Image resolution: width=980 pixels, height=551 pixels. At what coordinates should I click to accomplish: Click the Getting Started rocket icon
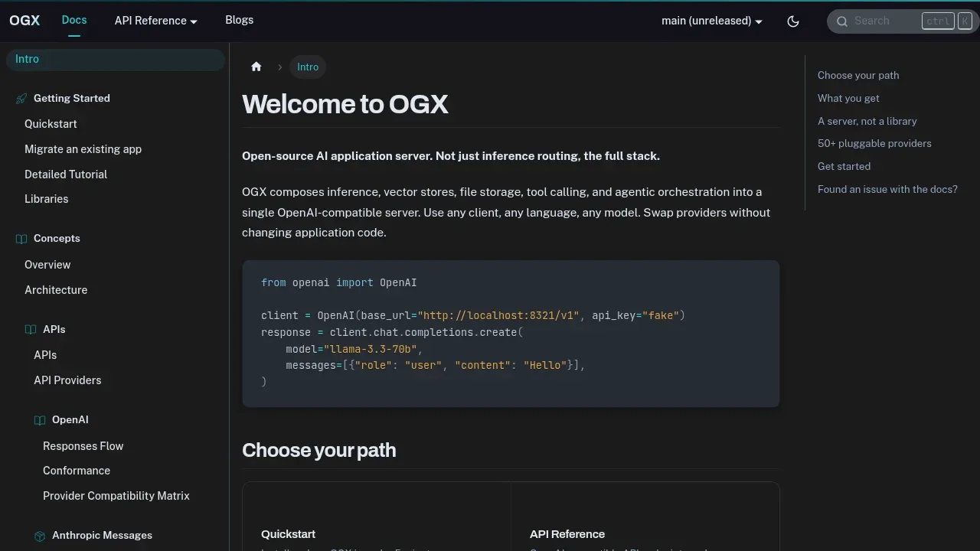(x=21, y=99)
